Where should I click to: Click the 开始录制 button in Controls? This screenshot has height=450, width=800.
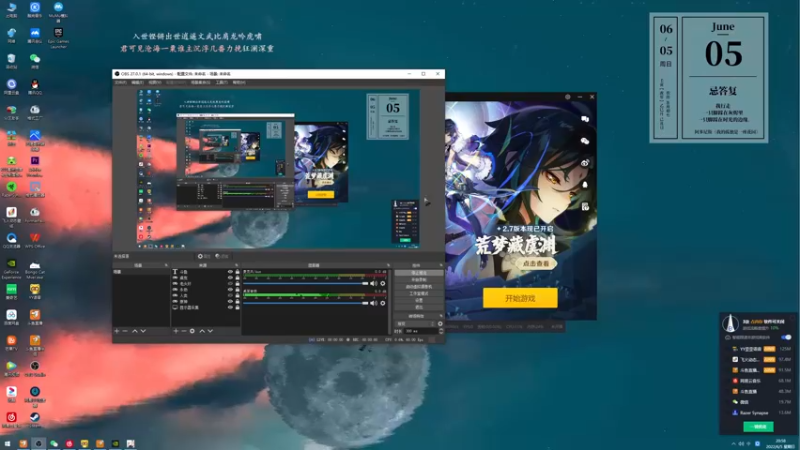point(418,280)
